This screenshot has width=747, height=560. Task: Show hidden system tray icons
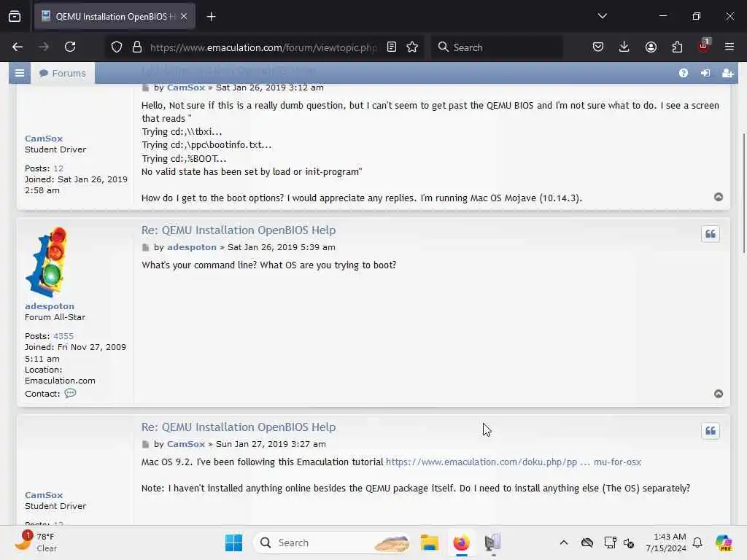pos(564,542)
